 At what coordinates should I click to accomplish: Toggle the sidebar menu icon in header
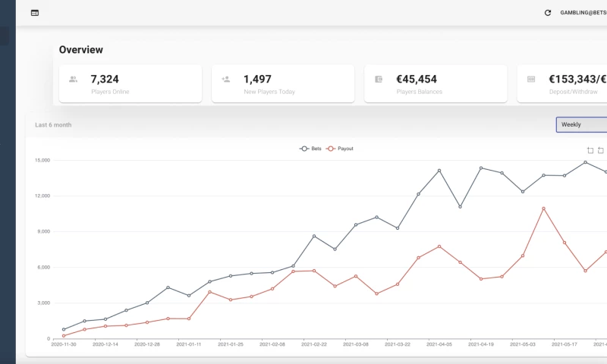pyautogui.click(x=35, y=13)
